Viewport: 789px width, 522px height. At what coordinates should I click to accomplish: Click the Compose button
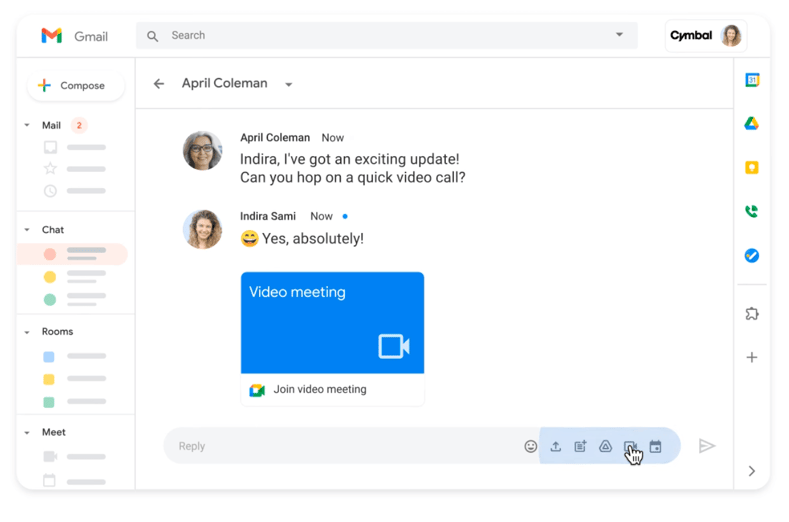click(75, 86)
